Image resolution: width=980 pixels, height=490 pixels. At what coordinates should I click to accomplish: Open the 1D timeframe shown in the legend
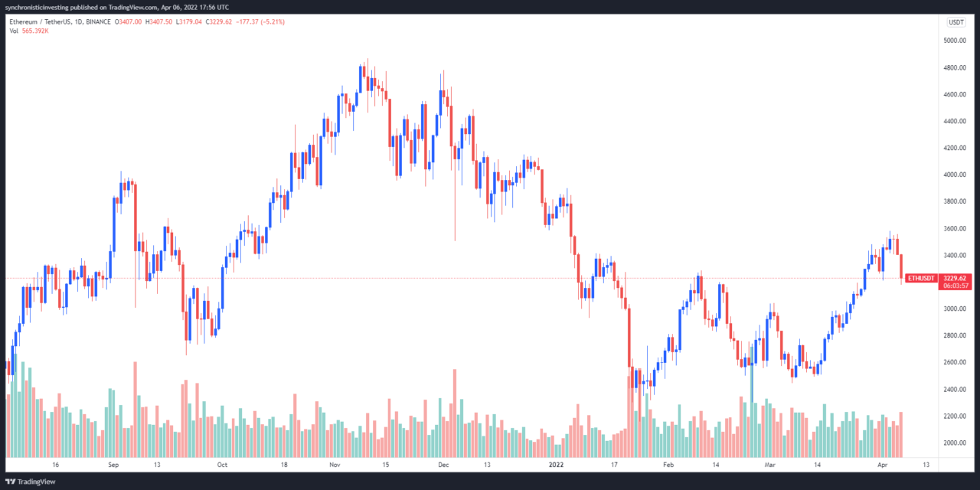pos(77,22)
